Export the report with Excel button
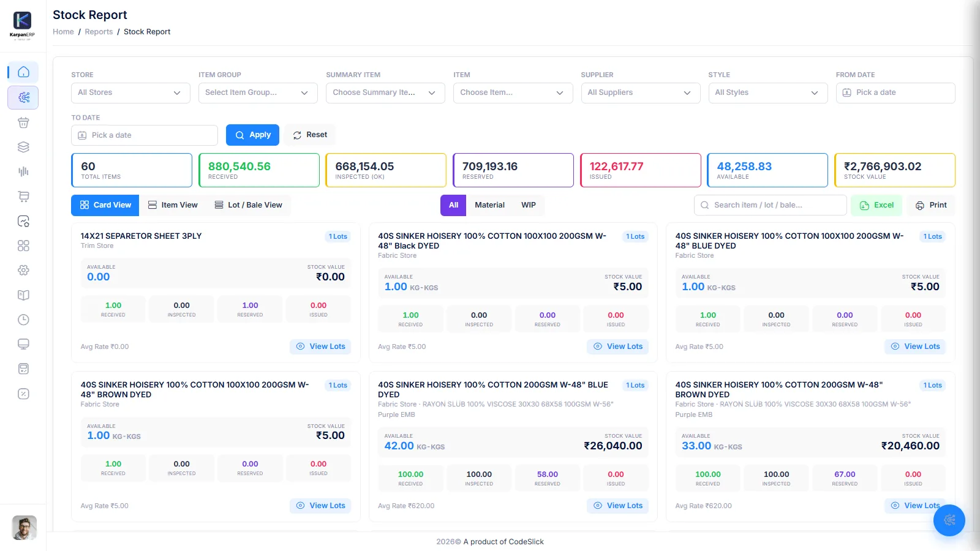The height and width of the screenshot is (551, 980). (x=876, y=205)
